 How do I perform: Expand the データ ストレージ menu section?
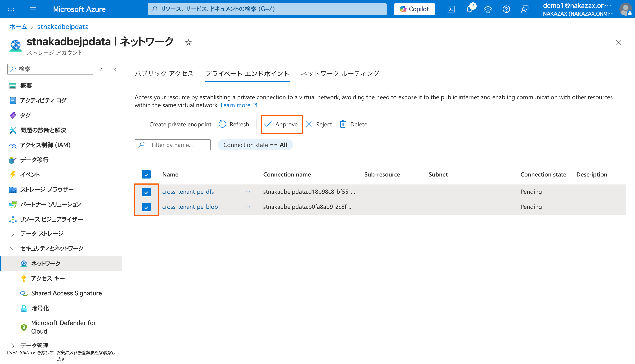tap(13, 234)
